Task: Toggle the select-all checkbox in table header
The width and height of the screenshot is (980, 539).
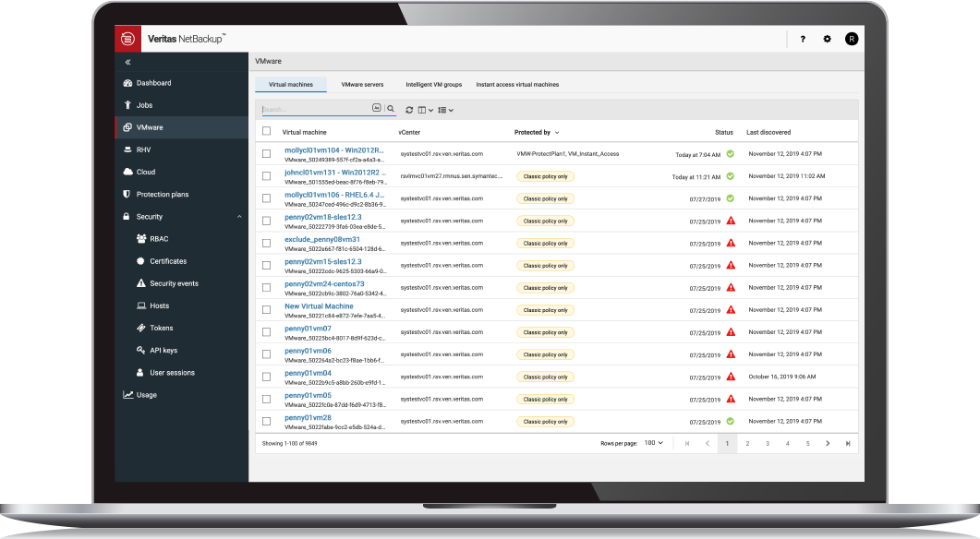Action: (267, 132)
